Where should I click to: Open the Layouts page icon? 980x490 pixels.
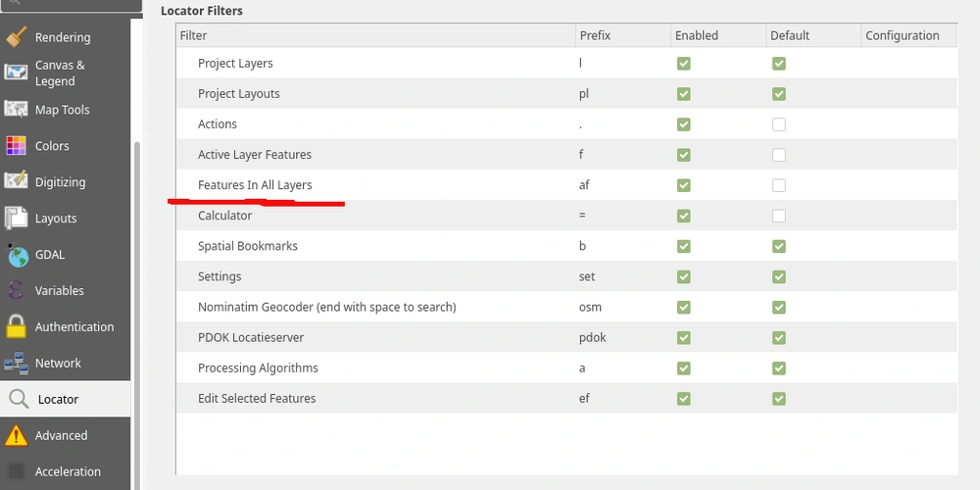click(x=17, y=219)
